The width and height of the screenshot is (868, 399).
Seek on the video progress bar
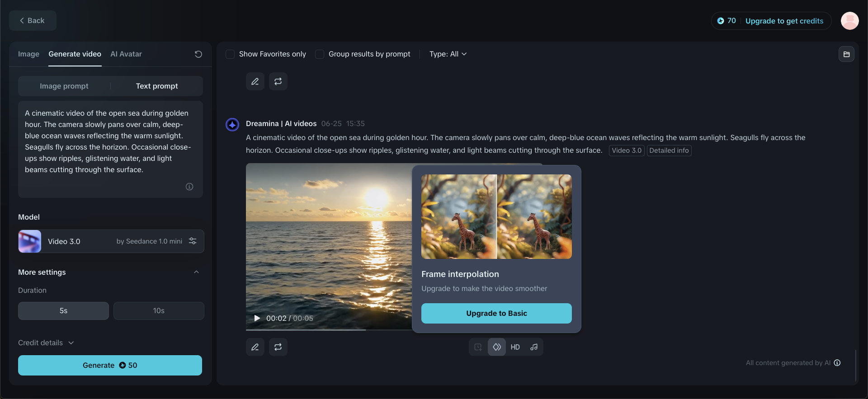coord(329,329)
